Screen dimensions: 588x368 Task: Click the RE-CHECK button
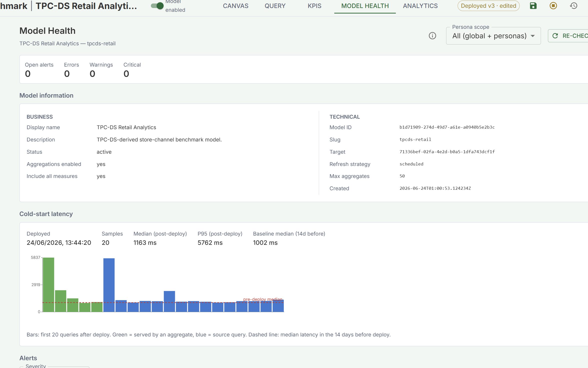(568, 36)
